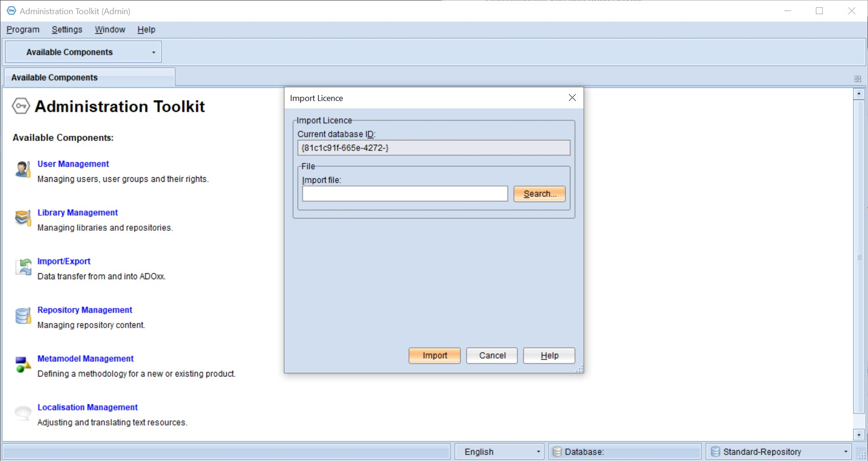Click the Administration Toolkit key logo
This screenshot has height=461, width=868.
tap(21, 106)
